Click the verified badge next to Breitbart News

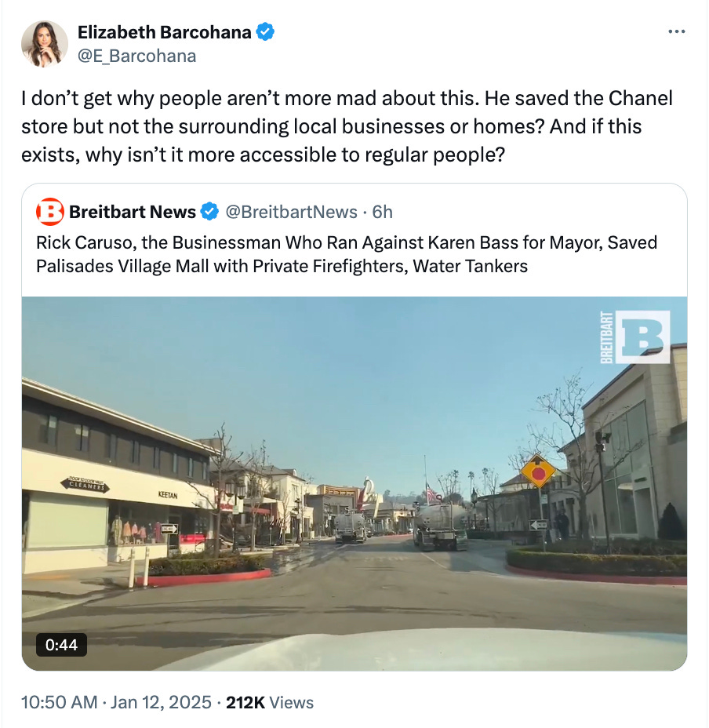coord(209,212)
